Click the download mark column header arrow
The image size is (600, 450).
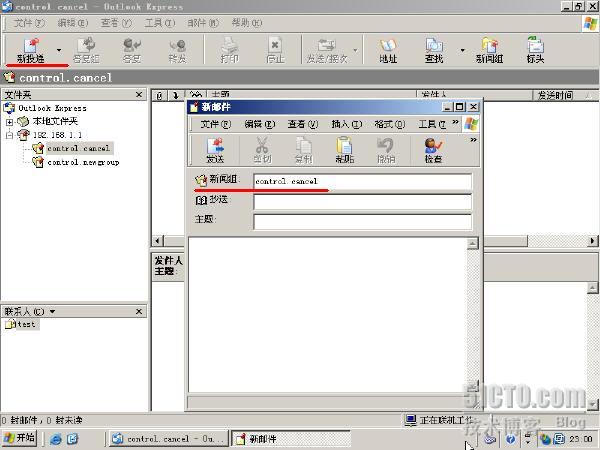pyautogui.click(x=176, y=95)
